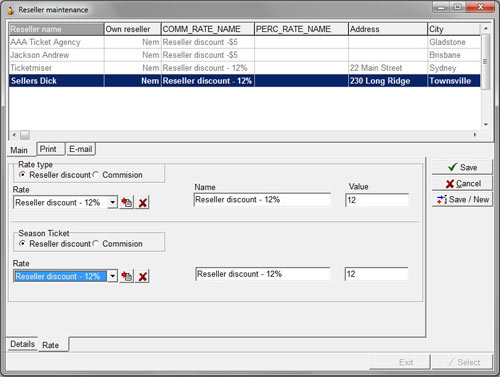Click the Save / New button
Viewport: 500px width, 377px height.
[x=462, y=199]
